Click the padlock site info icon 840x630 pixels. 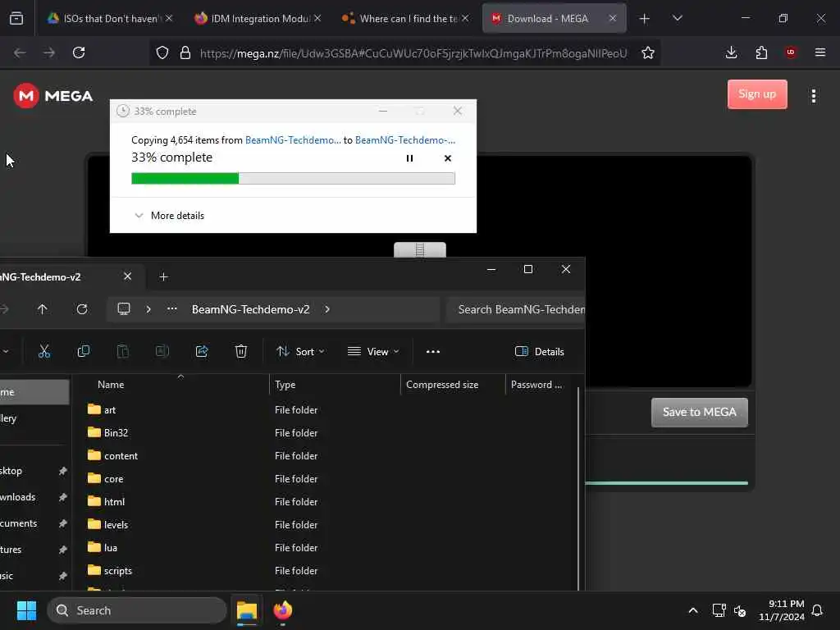click(185, 52)
